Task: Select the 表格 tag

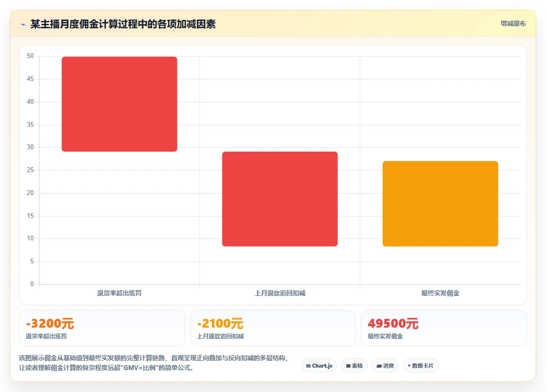Action: coord(354,366)
